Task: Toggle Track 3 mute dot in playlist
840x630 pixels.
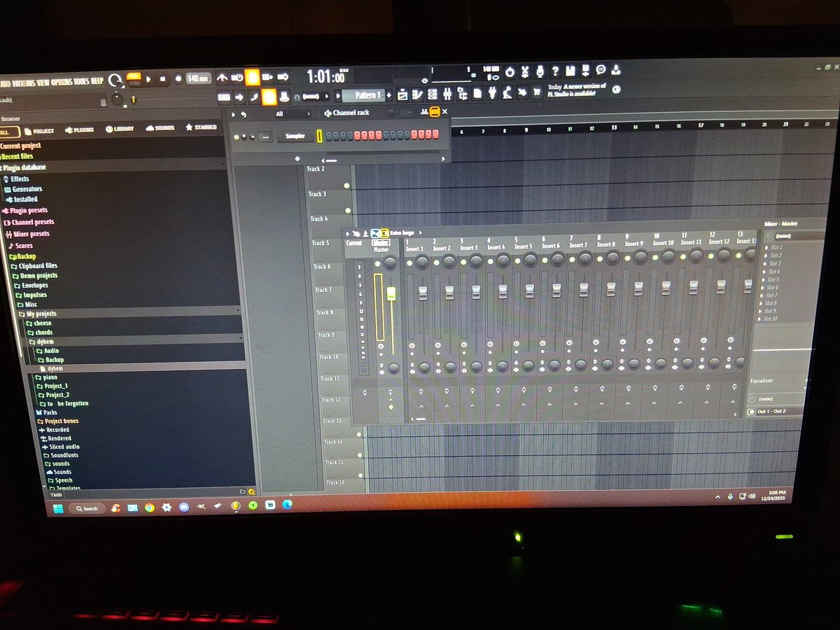Action: pyautogui.click(x=349, y=211)
